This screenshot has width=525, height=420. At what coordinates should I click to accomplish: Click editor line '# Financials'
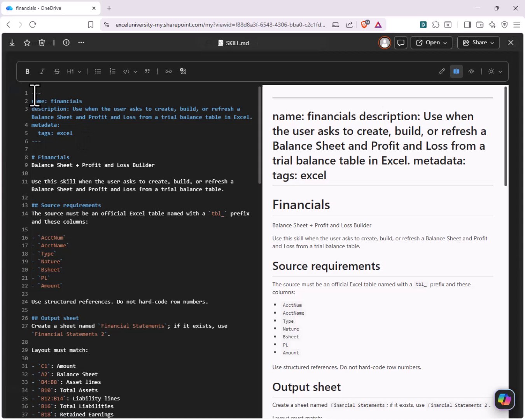click(x=51, y=157)
